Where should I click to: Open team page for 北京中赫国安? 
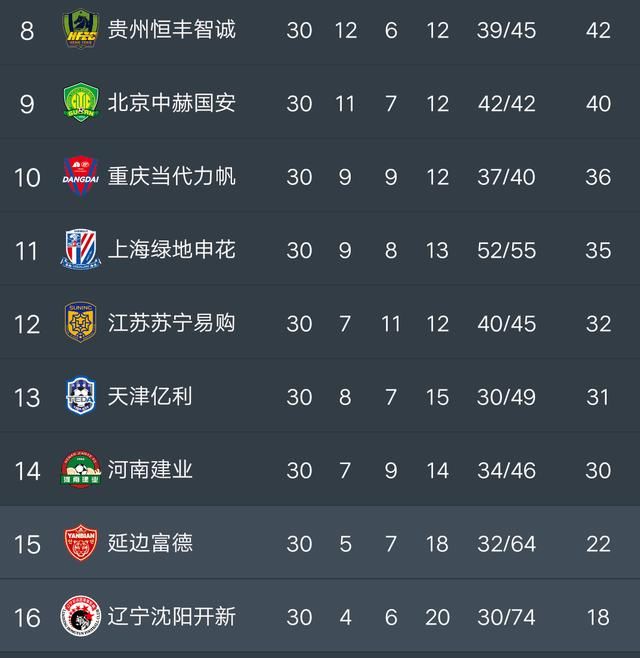click(172, 103)
